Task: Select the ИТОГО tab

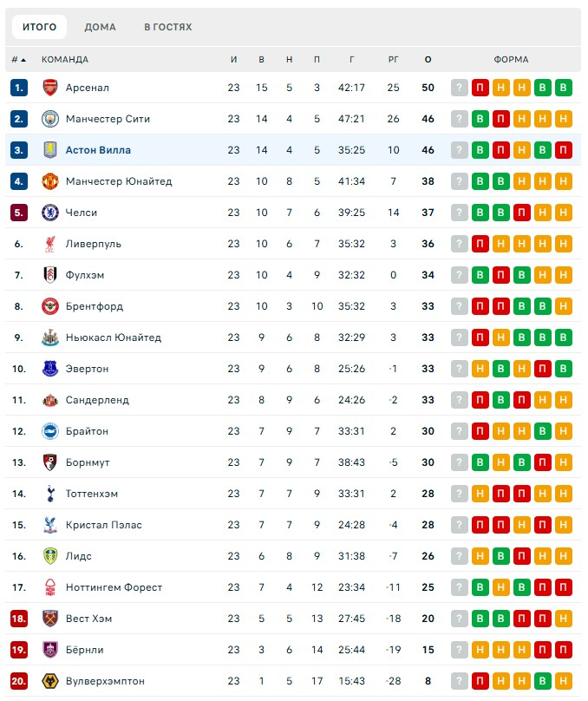Action: [39, 27]
